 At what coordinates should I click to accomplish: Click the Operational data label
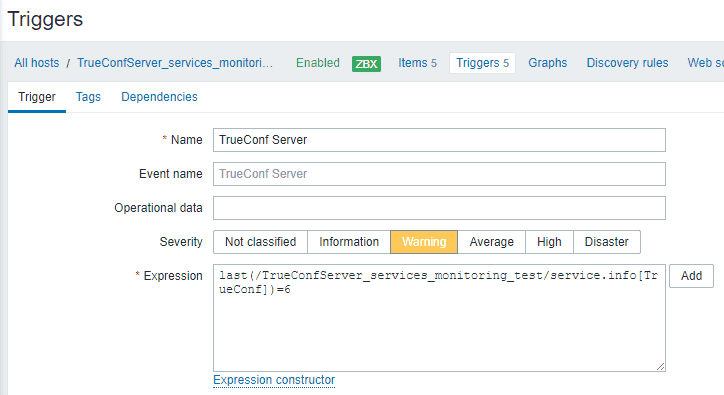pyautogui.click(x=158, y=208)
